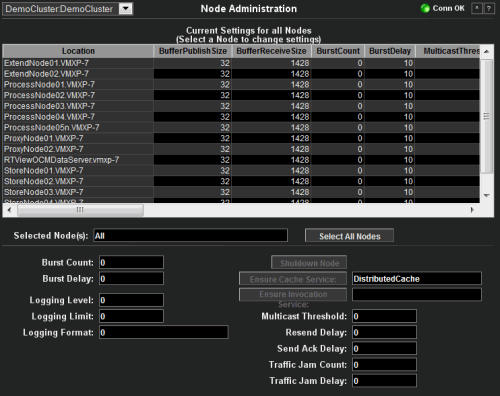Image resolution: width=500 pixels, height=396 pixels.
Task: Sort by BufferReceiveSize column header
Action: (271, 51)
